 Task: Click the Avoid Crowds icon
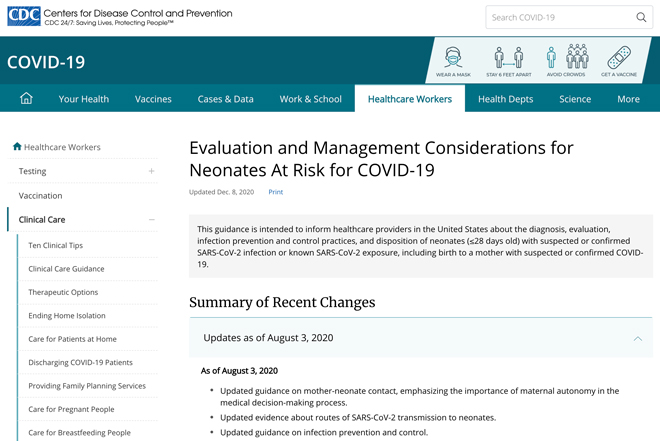[x=566, y=61]
